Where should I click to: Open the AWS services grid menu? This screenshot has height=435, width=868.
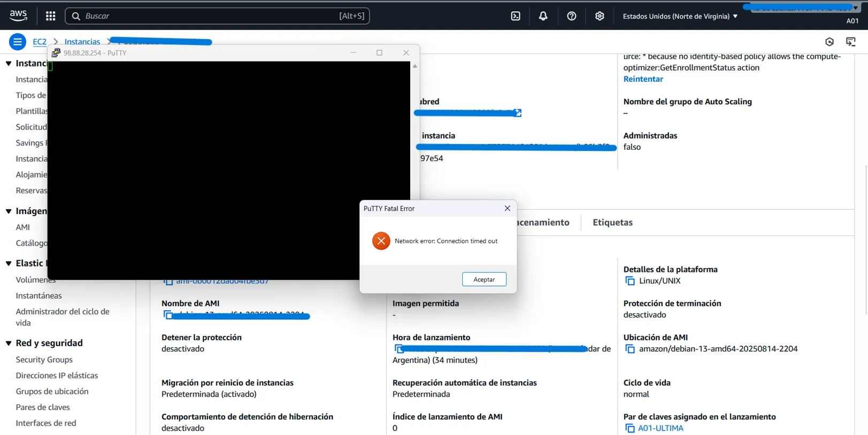click(51, 16)
